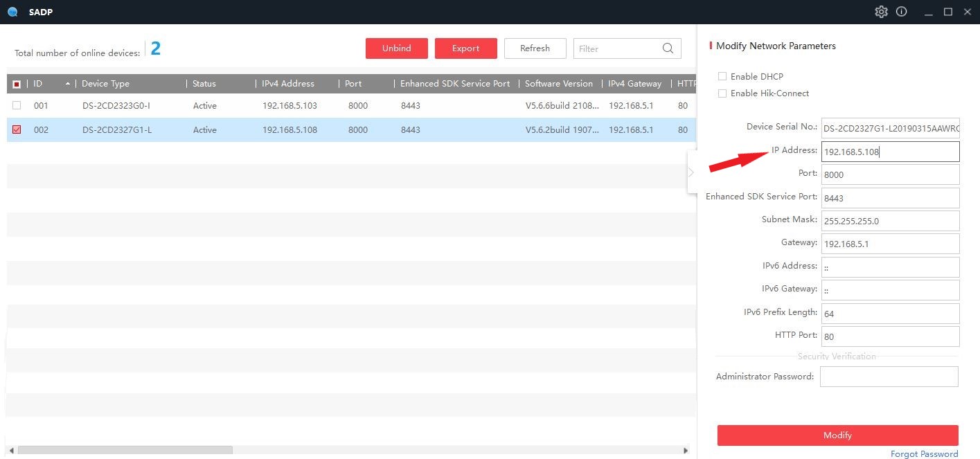980x459 pixels.
Task: Click the info icon in title bar
Action: coord(901,12)
